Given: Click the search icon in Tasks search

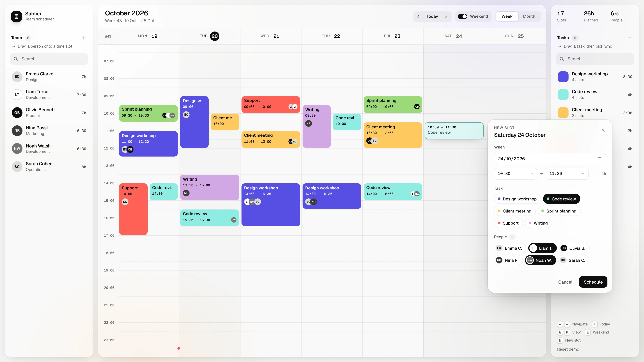Looking at the screenshot, I should [x=561, y=59].
